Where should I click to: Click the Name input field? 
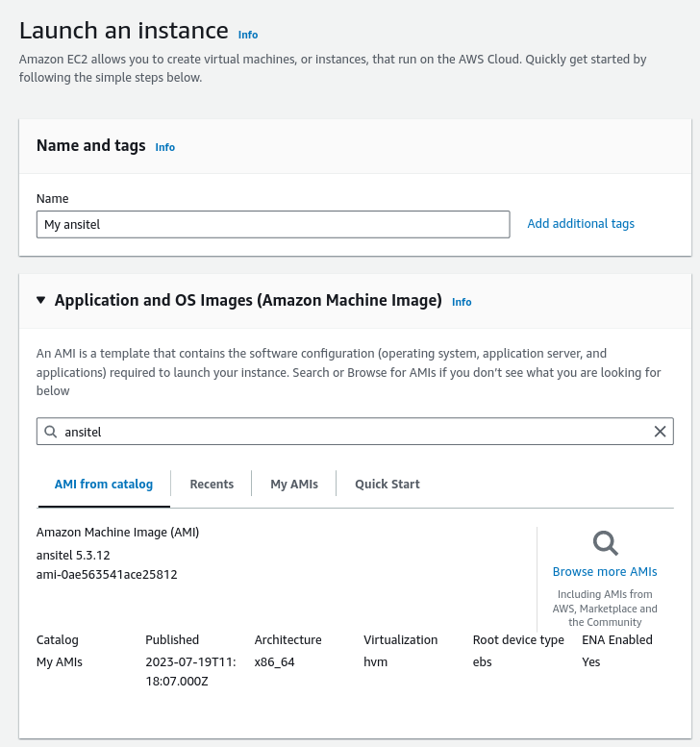pos(273,224)
